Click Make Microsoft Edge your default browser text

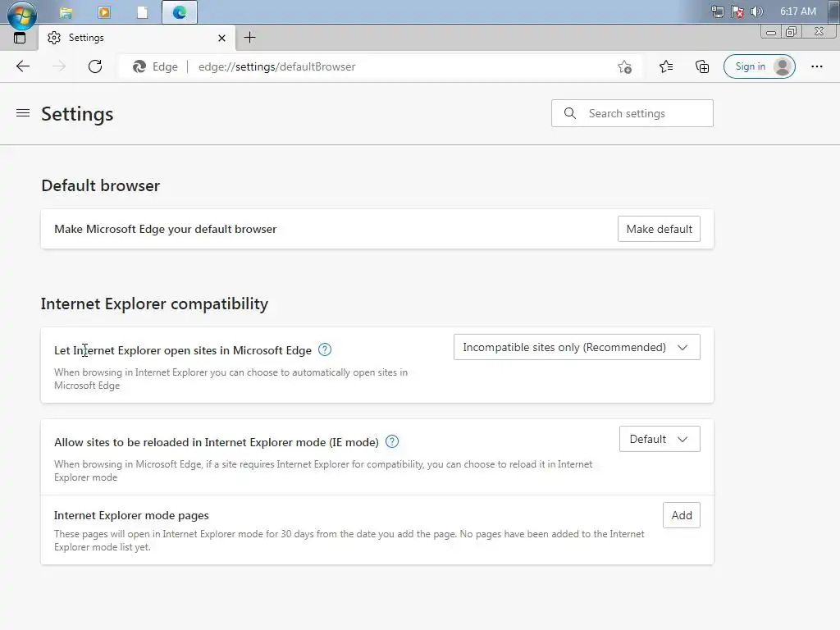pyautogui.click(x=166, y=230)
